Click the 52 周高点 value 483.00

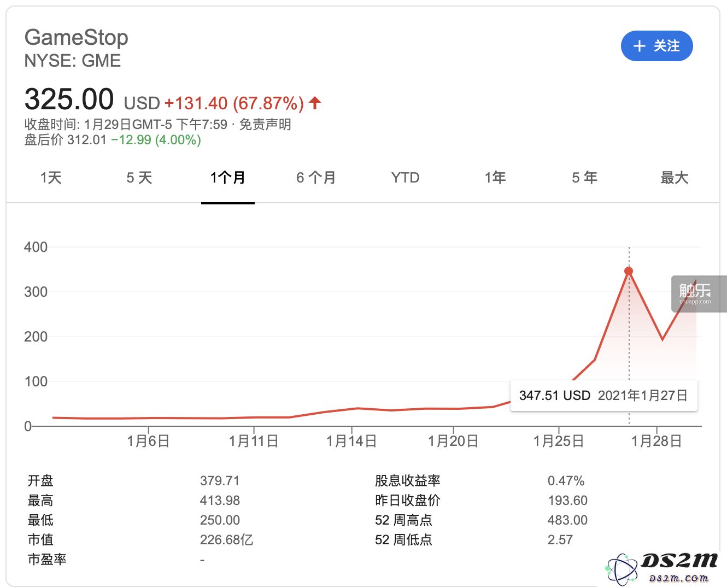pos(568,520)
